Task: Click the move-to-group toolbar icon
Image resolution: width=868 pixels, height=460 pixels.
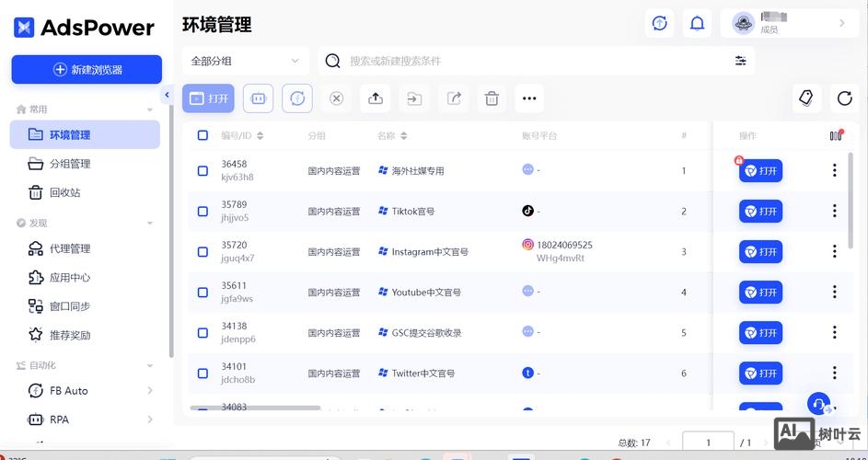Action: (414, 98)
